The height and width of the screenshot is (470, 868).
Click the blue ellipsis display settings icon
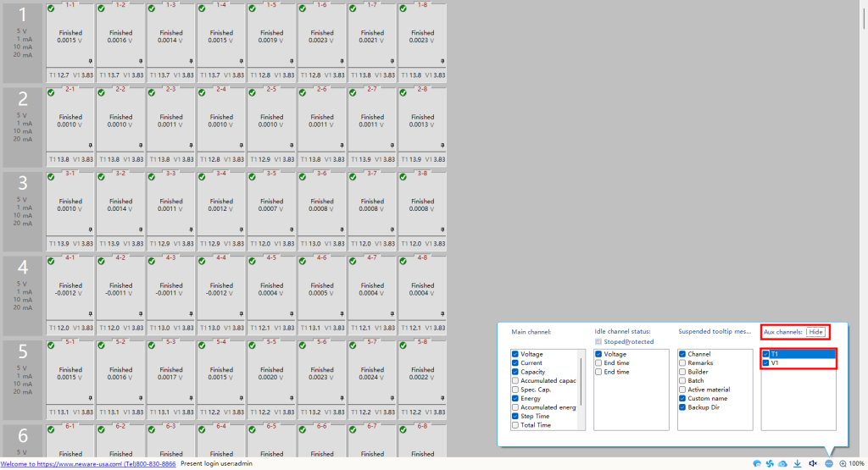pyautogui.click(x=828, y=463)
